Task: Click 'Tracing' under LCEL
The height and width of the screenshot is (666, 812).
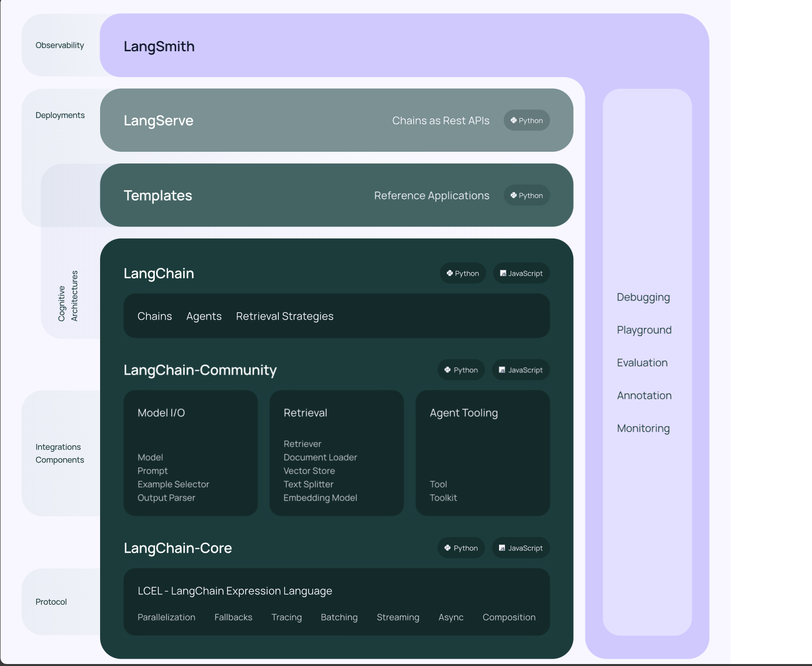Action: (287, 617)
